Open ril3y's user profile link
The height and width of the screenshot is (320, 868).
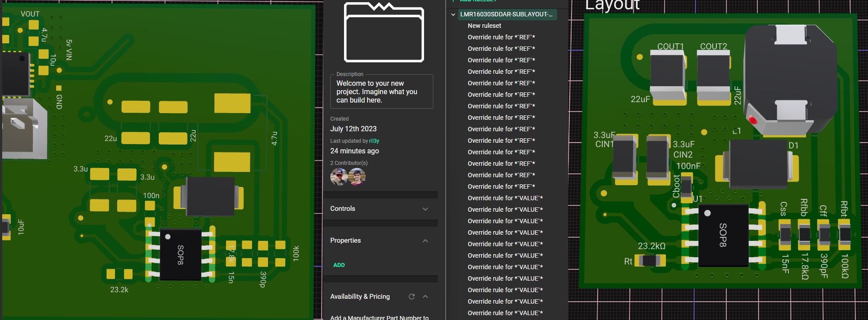[x=374, y=141]
